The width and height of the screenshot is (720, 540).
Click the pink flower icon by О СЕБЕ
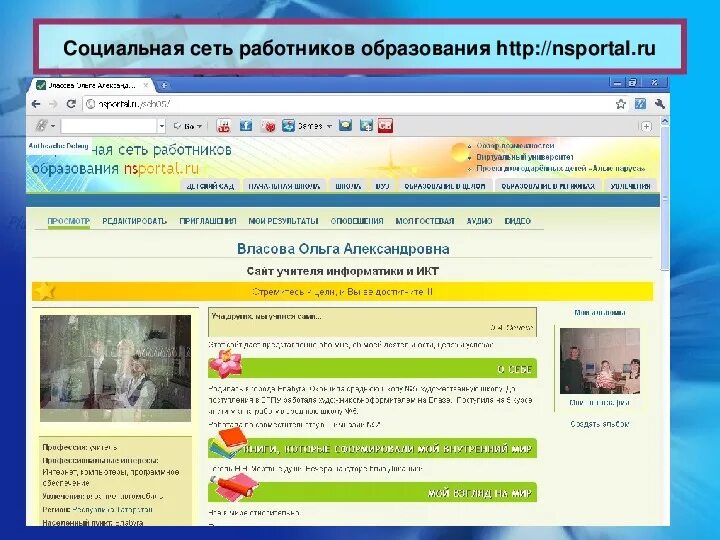[225, 363]
